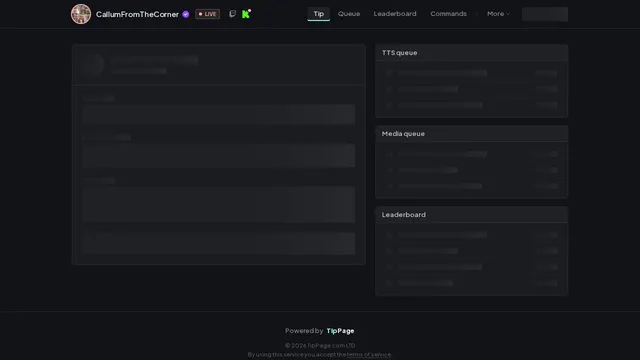This screenshot has width=640, height=360.
Task: Click the TipPage logo in footer
Action: [340, 331]
